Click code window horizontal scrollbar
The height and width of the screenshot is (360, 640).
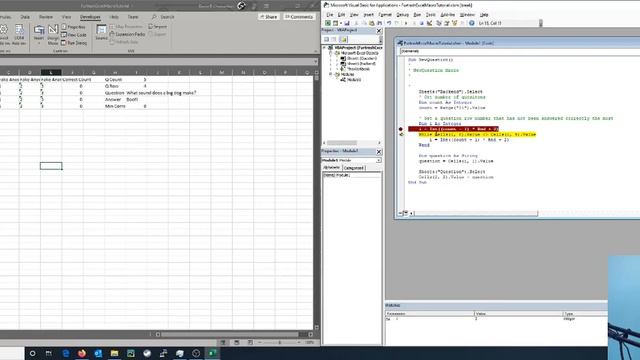tap(476, 213)
